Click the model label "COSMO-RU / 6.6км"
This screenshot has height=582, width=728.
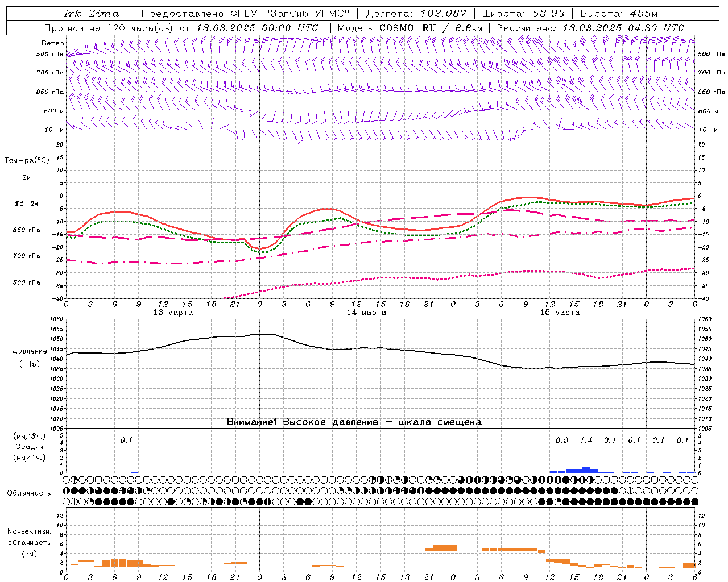pyautogui.click(x=431, y=28)
